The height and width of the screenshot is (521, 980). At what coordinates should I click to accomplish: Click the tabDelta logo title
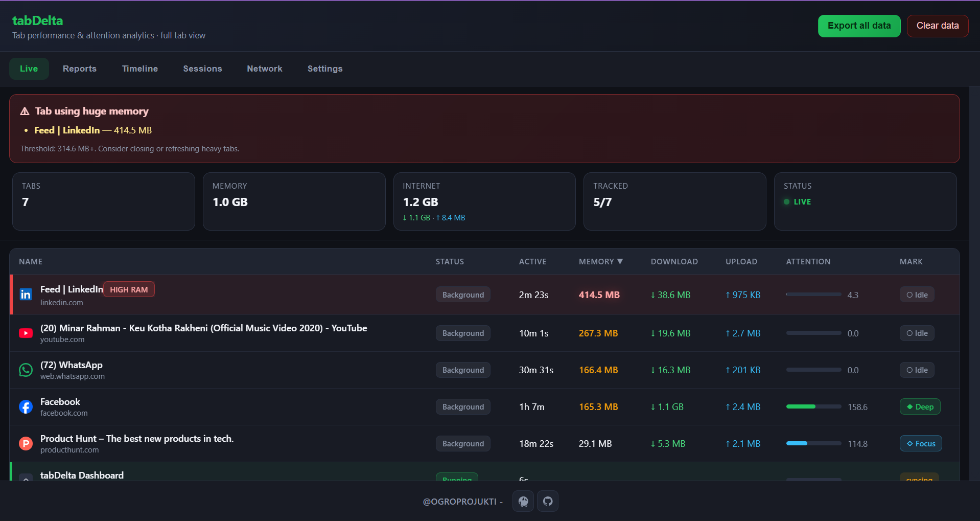(x=38, y=20)
